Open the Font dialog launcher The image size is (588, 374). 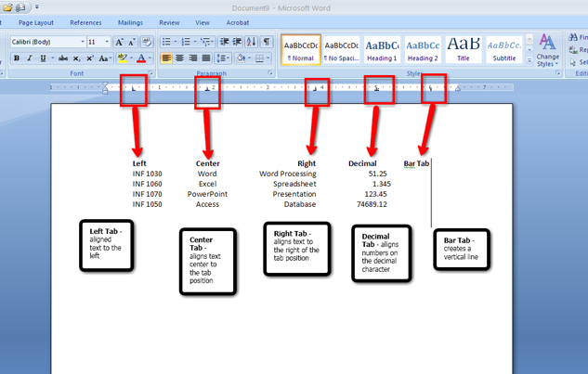(150, 73)
